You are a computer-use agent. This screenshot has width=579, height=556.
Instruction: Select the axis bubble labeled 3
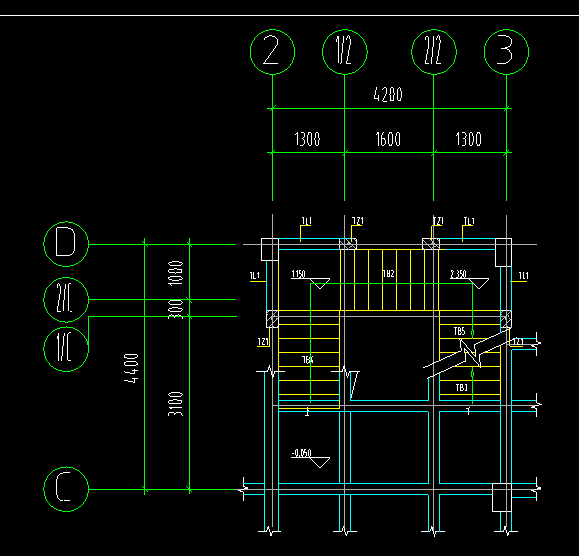click(506, 52)
